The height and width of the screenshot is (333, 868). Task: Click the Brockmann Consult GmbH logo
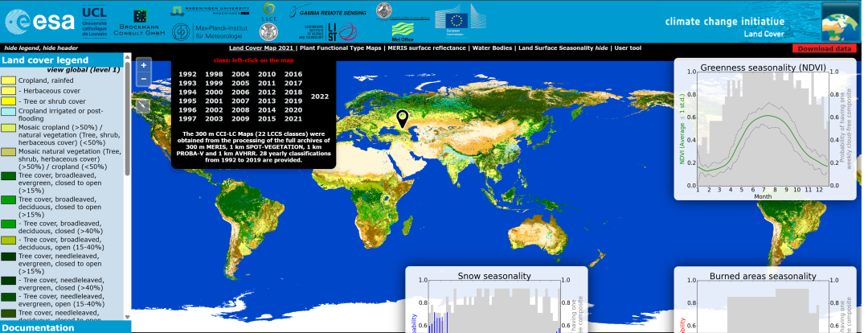(x=140, y=23)
